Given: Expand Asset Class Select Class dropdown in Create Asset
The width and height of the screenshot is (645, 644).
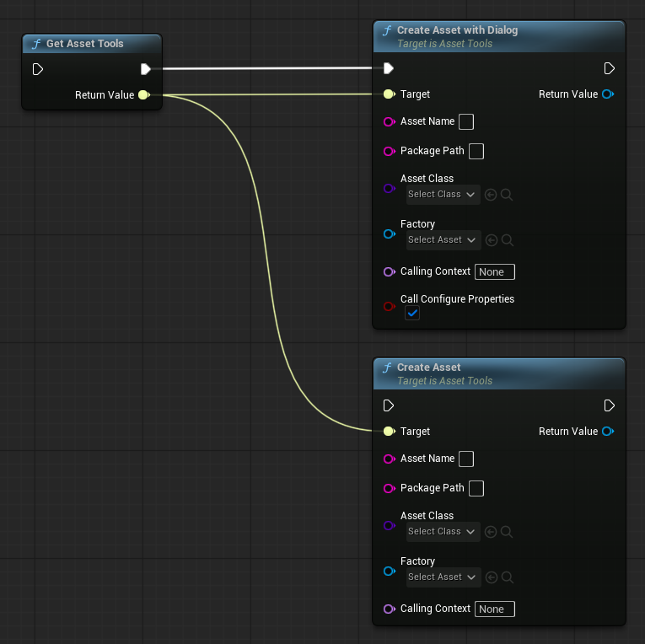Looking at the screenshot, I should (442, 532).
